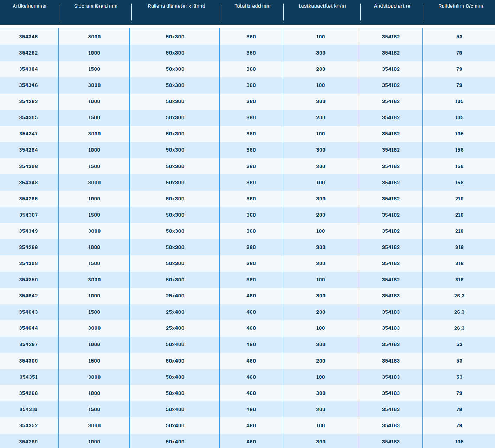
Task: Select article number 354264
Action: tap(28, 150)
